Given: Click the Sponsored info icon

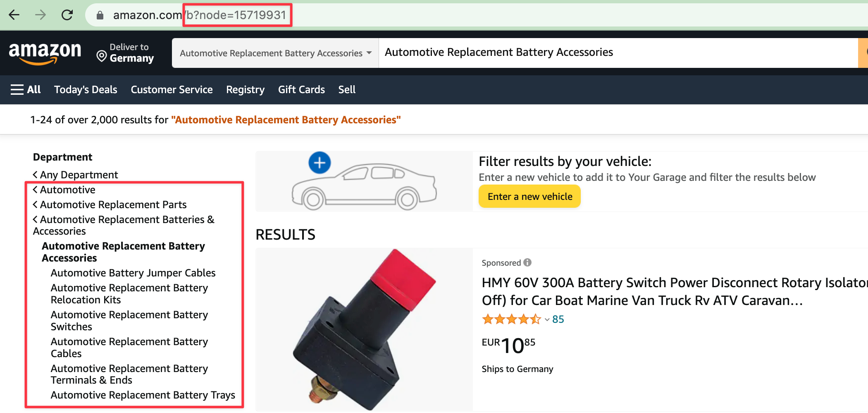Looking at the screenshot, I should tap(527, 262).
